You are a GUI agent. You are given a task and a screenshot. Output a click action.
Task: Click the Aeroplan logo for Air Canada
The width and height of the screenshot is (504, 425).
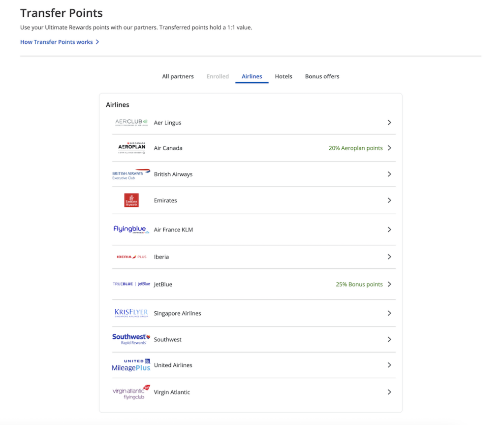point(131,148)
